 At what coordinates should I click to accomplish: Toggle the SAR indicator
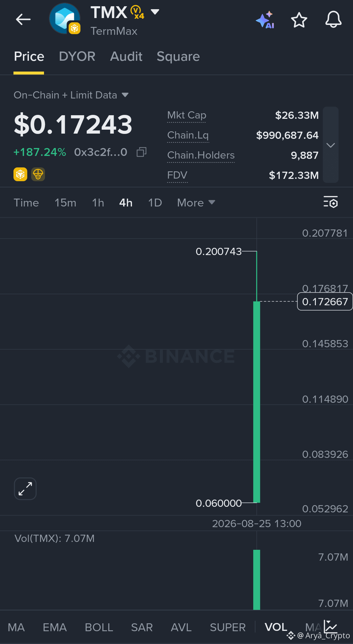142,627
